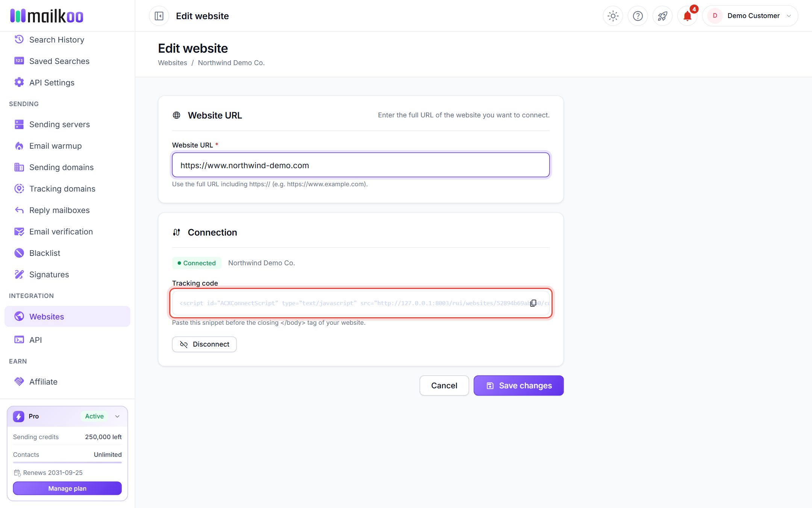Click the Pro plan lightning icon
The image size is (812, 508).
pyautogui.click(x=19, y=416)
